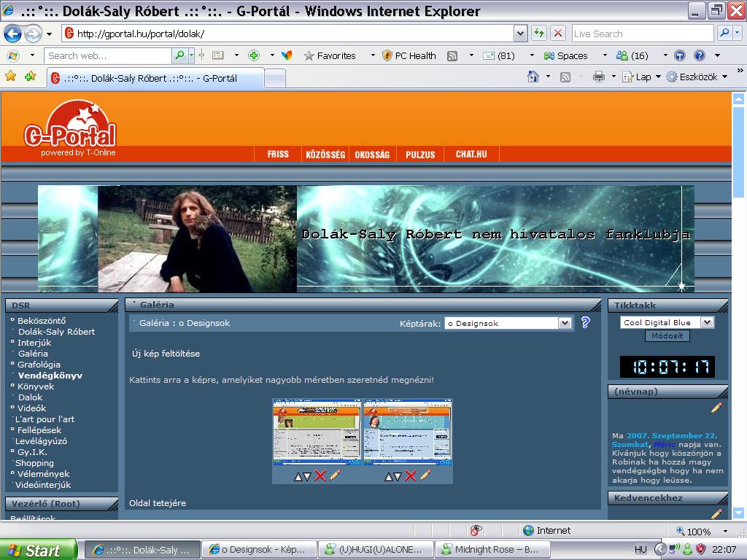Delete first thumbnail using its red X
The image size is (747, 560).
(320, 475)
